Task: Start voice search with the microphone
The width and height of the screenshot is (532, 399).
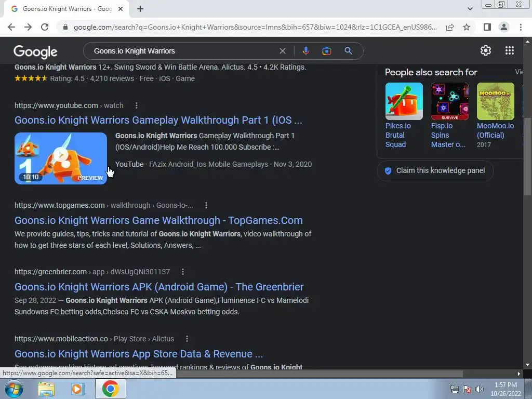Action: coord(305,51)
